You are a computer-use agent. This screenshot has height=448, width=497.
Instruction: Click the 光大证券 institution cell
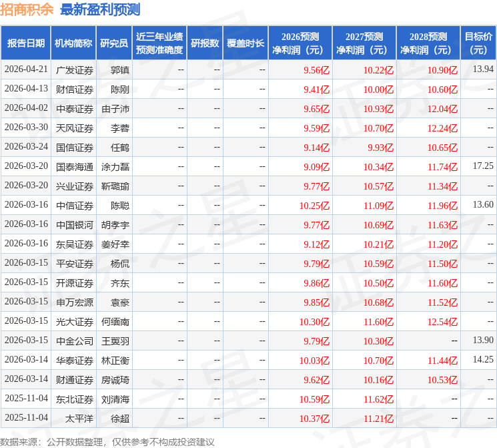pyautogui.click(x=75, y=322)
